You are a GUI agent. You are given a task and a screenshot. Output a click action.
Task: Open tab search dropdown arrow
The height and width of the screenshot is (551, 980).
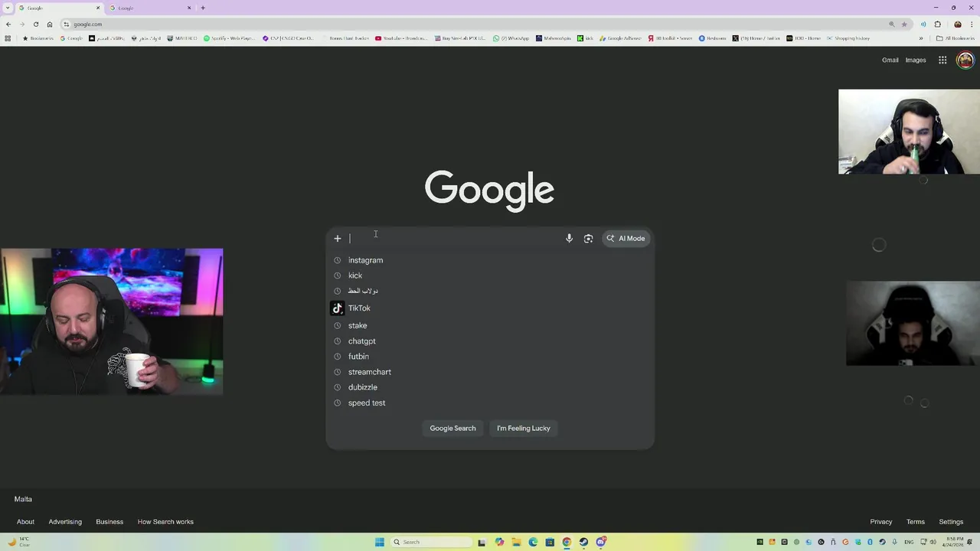8,8
